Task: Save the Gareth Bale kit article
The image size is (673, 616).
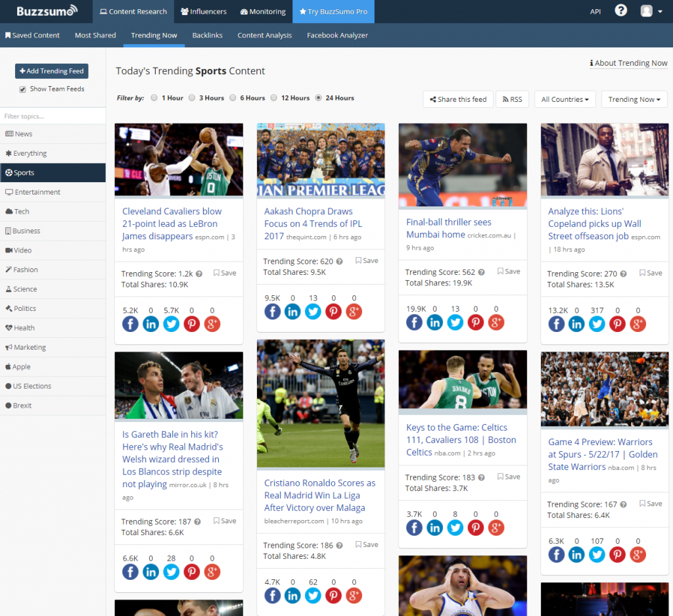Action: [x=225, y=521]
